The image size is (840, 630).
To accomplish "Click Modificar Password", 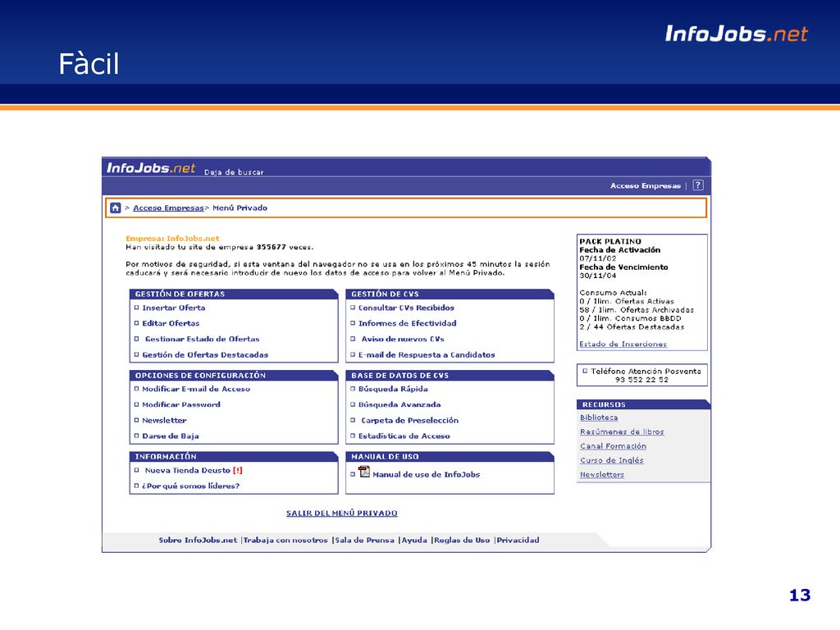I will click(x=181, y=404).
